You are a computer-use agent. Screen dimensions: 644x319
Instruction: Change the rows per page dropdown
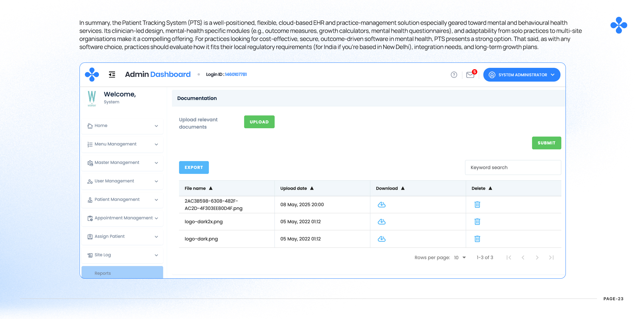(x=460, y=258)
